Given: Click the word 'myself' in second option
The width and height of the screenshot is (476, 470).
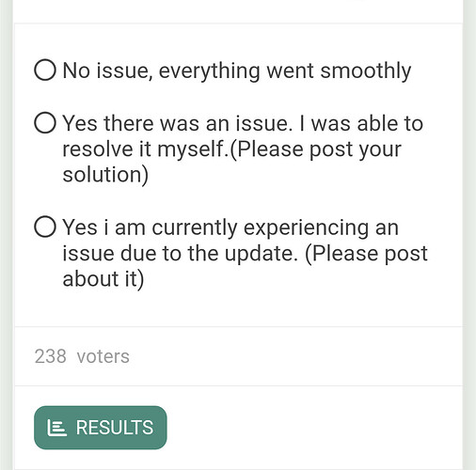Looking at the screenshot, I should point(191,149).
